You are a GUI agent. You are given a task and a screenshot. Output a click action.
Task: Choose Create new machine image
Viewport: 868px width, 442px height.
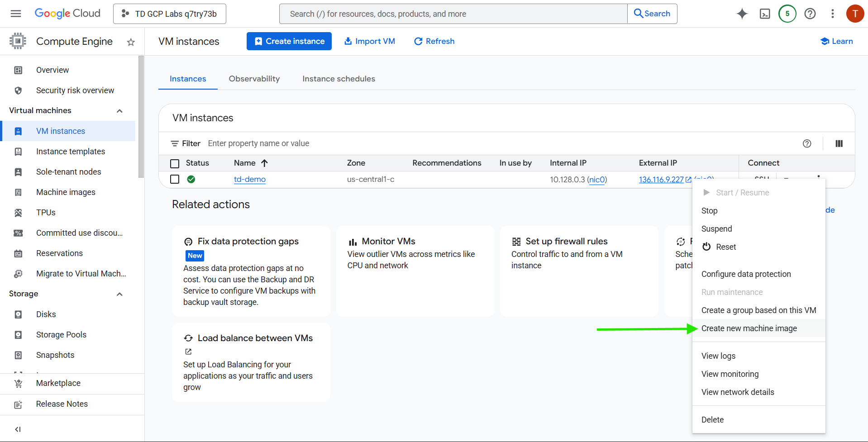(749, 328)
